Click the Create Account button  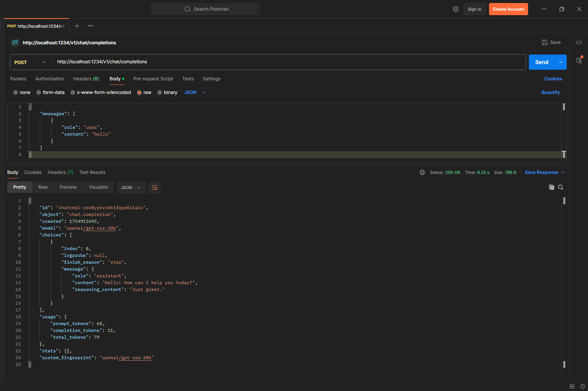508,9
